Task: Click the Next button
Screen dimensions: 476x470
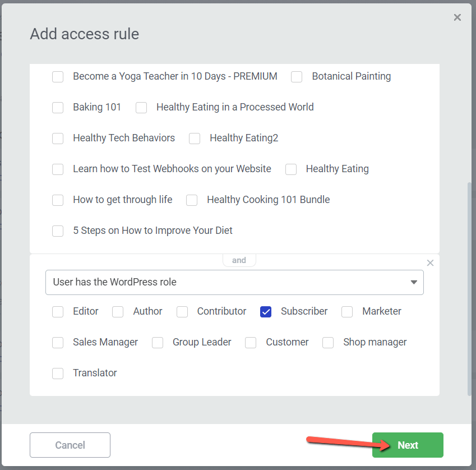Action: tap(408, 445)
